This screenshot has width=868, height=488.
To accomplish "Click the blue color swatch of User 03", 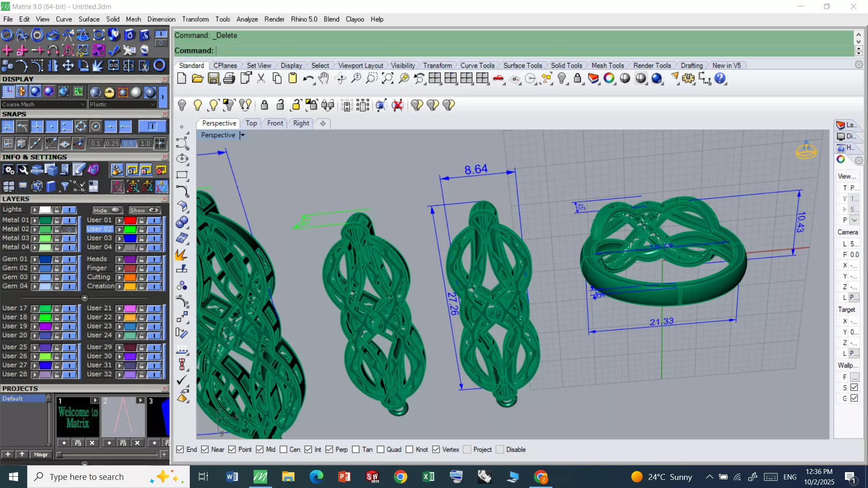I will coord(130,239).
